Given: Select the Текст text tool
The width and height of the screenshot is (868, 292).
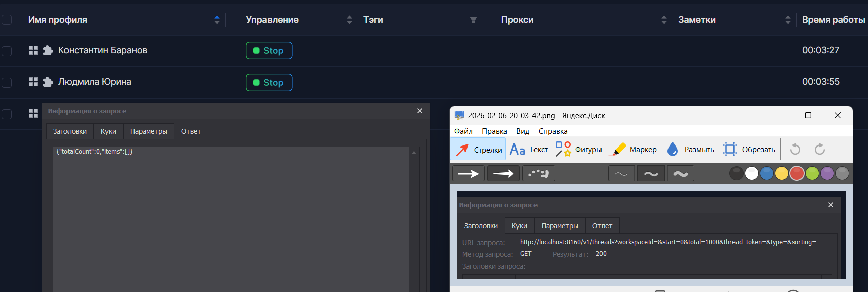Looking at the screenshot, I should click(x=528, y=150).
